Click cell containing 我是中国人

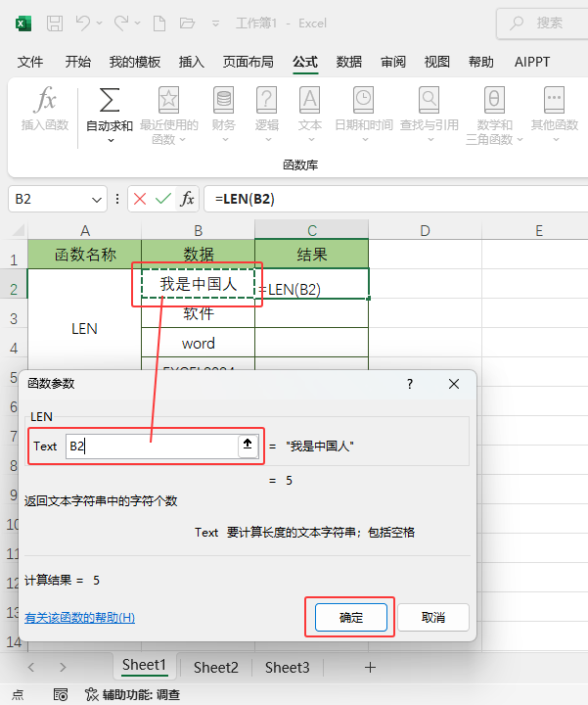pyautogui.click(x=198, y=284)
